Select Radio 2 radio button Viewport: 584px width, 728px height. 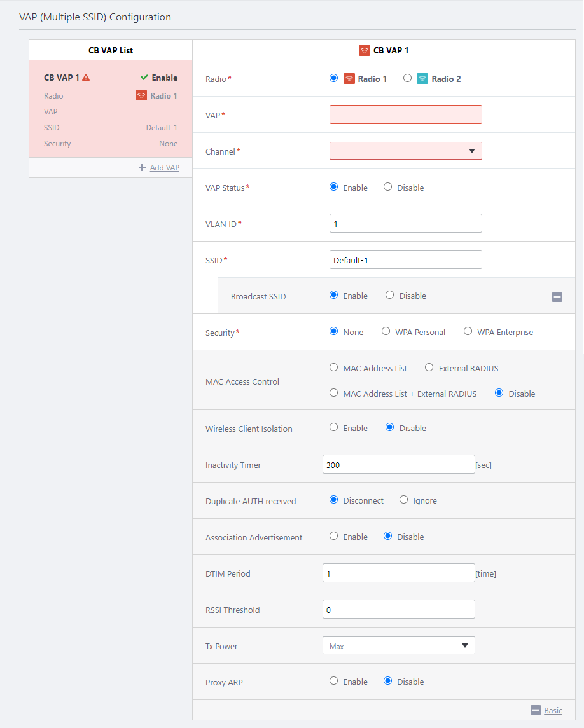tap(407, 78)
